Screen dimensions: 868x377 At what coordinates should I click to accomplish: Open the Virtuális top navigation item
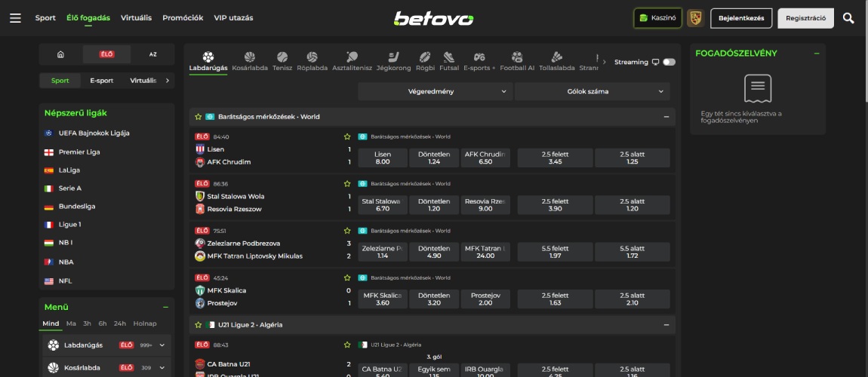click(136, 17)
